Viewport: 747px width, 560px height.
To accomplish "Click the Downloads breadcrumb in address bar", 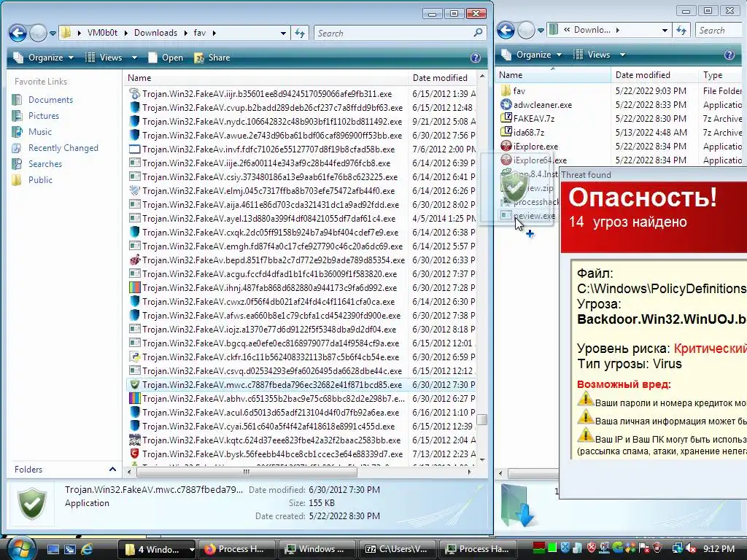I will [155, 33].
